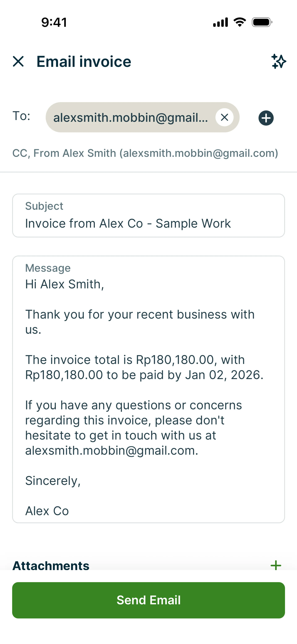This screenshot has width=297, height=644.
Task: Tap the Attachments section heading
Action: 51,566
